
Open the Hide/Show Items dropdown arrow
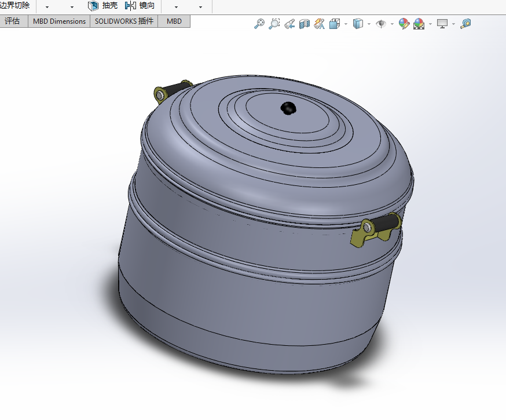pyautogui.click(x=392, y=24)
